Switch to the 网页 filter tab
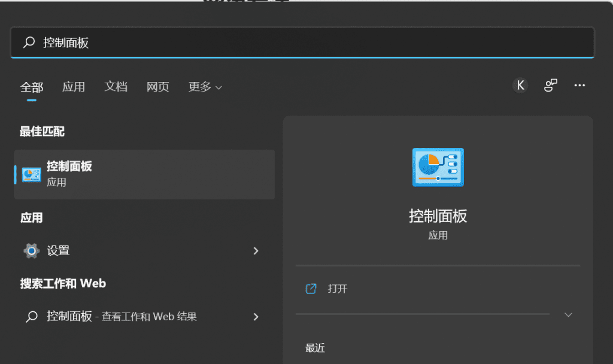This screenshot has width=613, height=364. coord(157,87)
